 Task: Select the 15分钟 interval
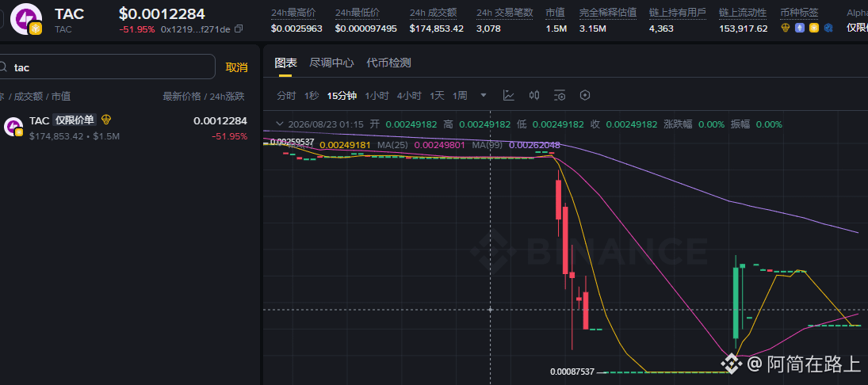pos(342,96)
